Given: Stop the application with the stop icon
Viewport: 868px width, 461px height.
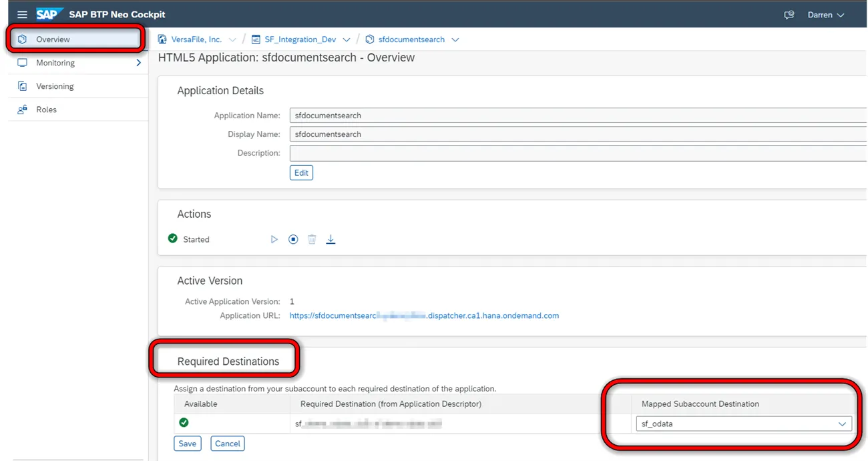Looking at the screenshot, I should pos(293,239).
